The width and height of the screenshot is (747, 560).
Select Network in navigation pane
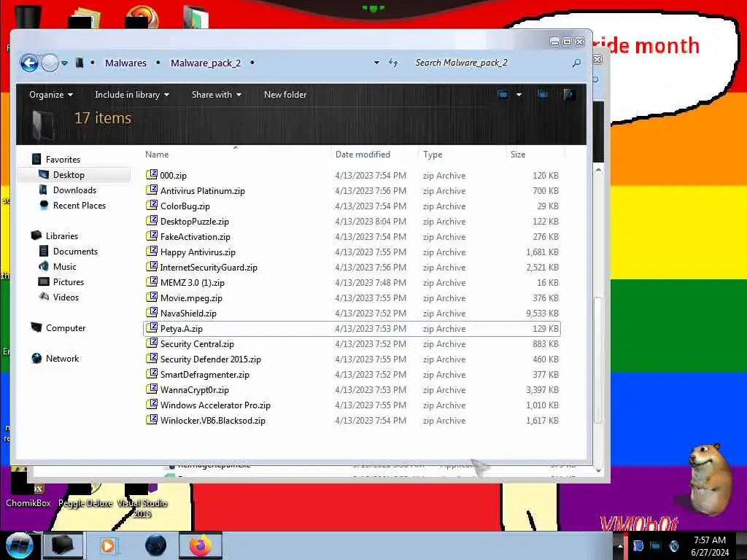pos(62,358)
